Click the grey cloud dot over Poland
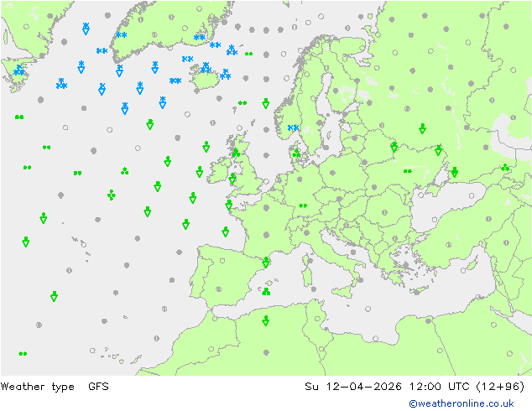532x411 pixels. (332, 173)
